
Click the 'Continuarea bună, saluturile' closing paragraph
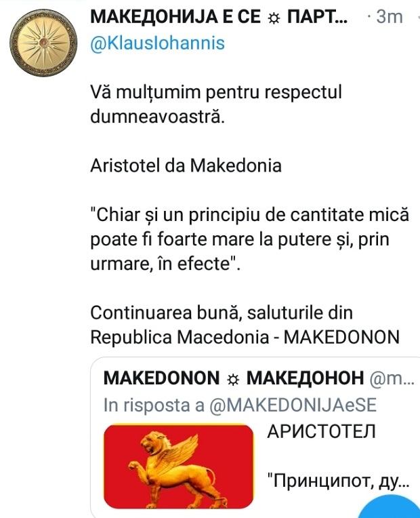pyautogui.click(x=245, y=325)
